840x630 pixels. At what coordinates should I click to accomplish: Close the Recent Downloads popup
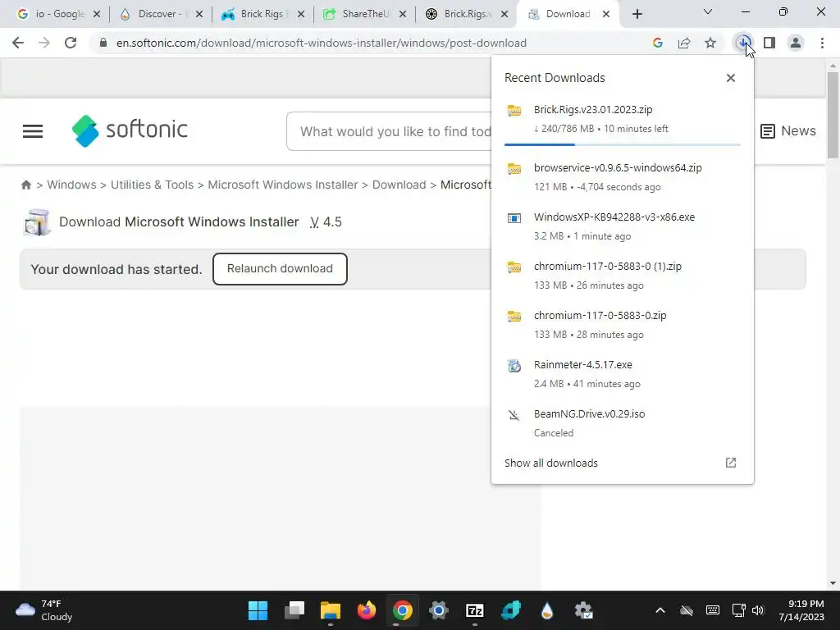(731, 78)
